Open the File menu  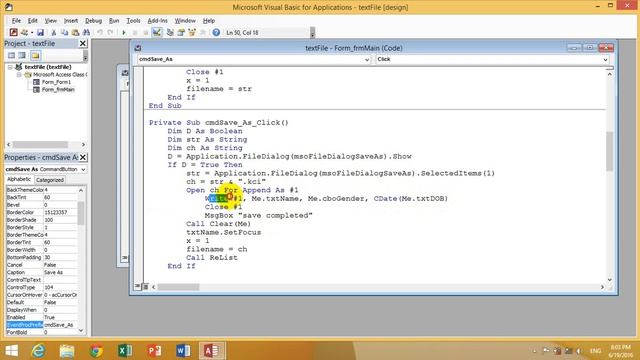pos(16,20)
